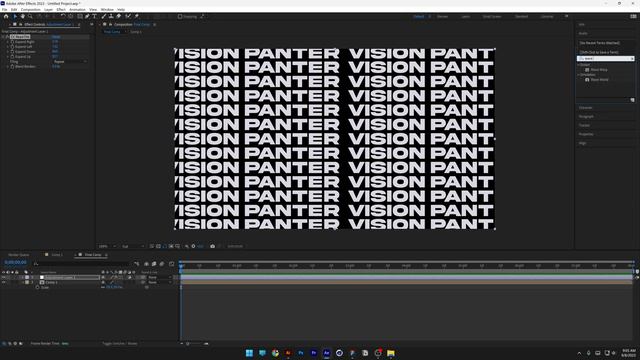The height and width of the screenshot is (360, 640).
Task: Select the Brush tool
Action: coord(104,16)
